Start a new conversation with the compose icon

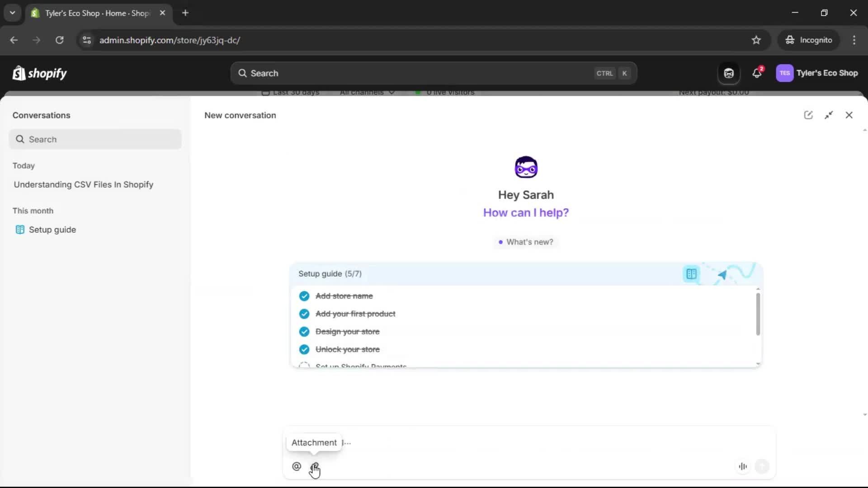click(x=809, y=115)
